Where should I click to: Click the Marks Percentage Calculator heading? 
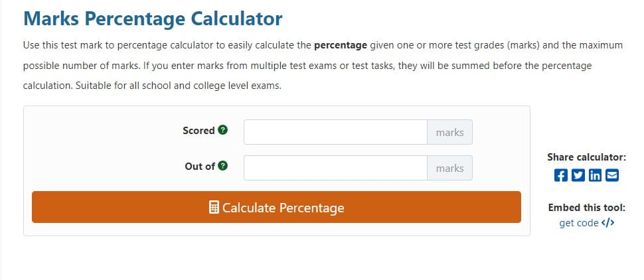pos(153,19)
